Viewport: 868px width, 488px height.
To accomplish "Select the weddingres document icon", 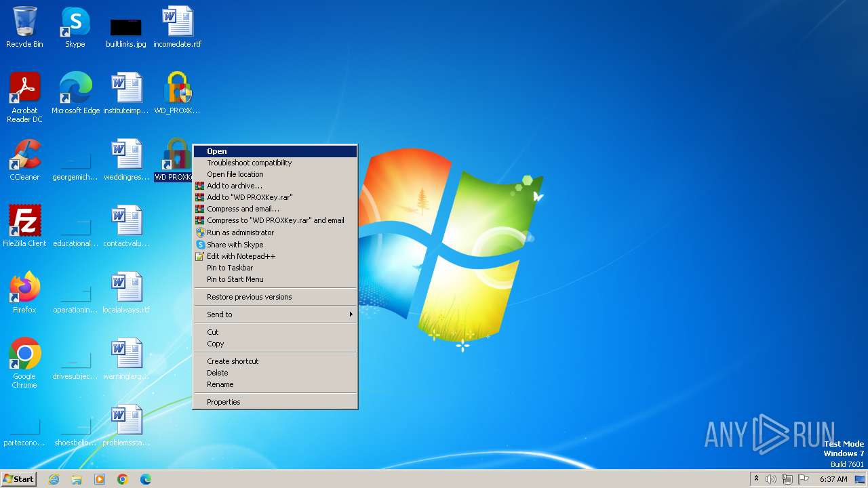I will [x=126, y=160].
